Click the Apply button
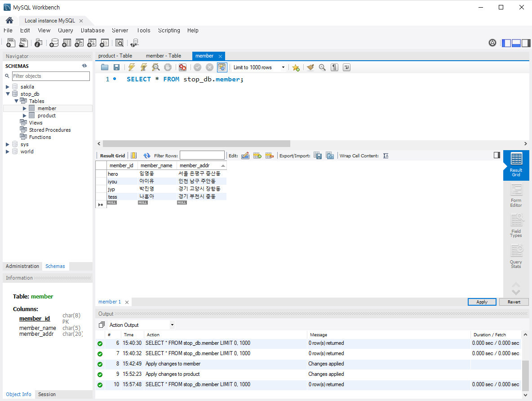This screenshot has height=401, width=532. click(x=482, y=302)
